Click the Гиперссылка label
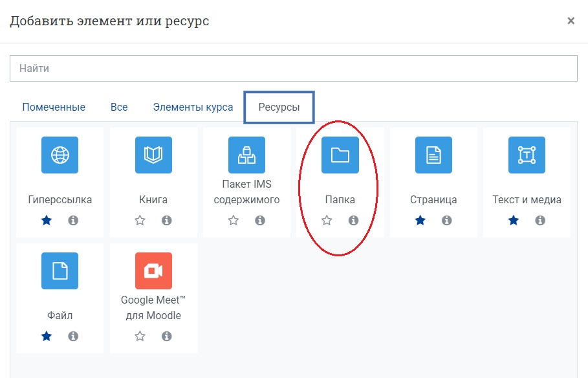The width and height of the screenshot is (588, 378). pos(60,200)
